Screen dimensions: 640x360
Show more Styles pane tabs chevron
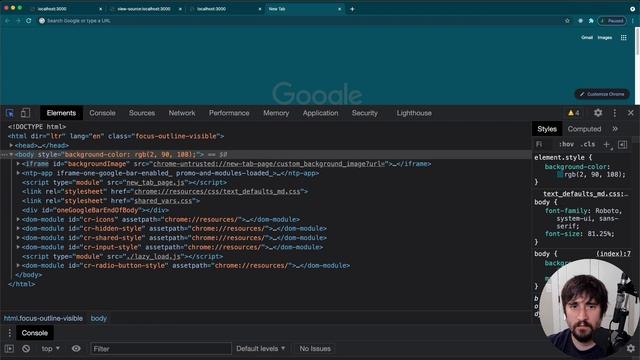(615, 129)
